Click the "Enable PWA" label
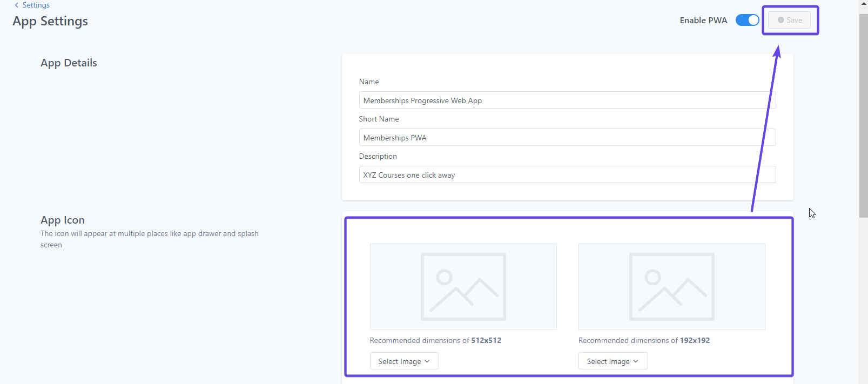Image resolution: width=868 pixels, height=384 pixels. (703, 20)
